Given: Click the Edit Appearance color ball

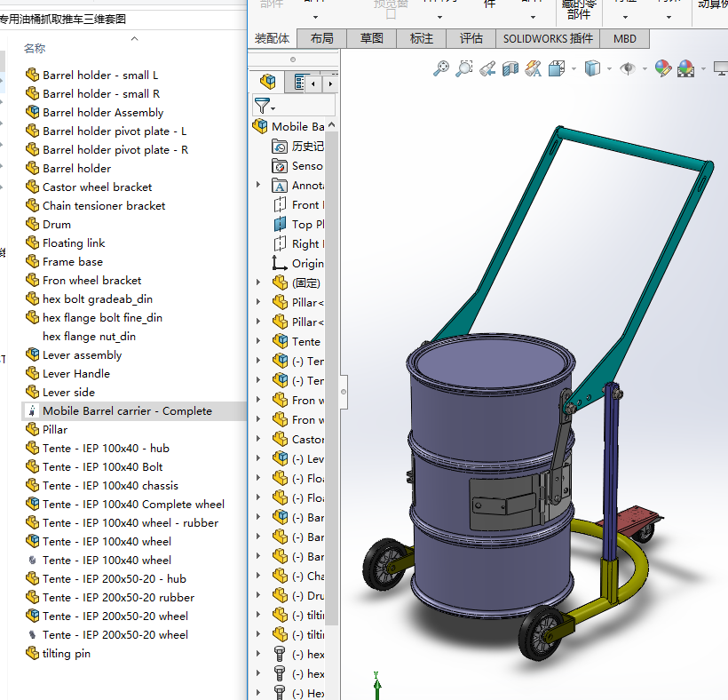Looking at the screenshot, I should 662,68.
